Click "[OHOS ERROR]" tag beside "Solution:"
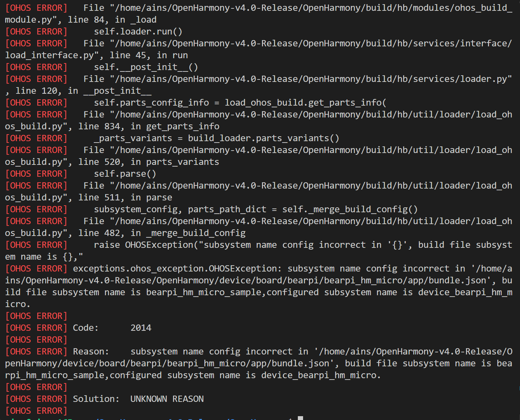The image size is (520, 420). [x=36, y=399]
